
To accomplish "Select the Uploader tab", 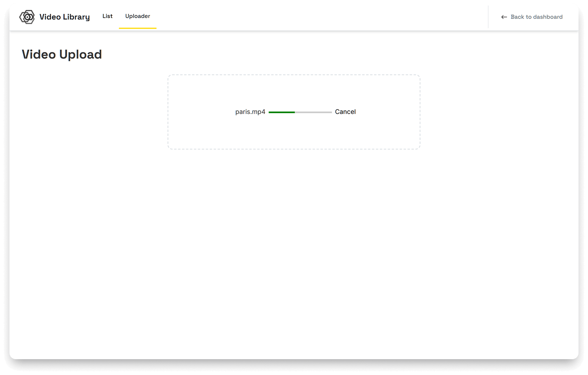I will [138, 16].
